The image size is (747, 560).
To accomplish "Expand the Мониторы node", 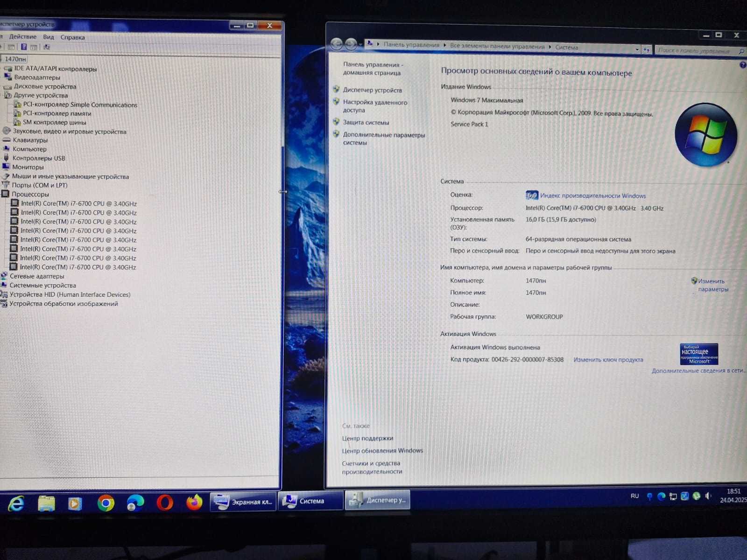I will coord(28,167).
